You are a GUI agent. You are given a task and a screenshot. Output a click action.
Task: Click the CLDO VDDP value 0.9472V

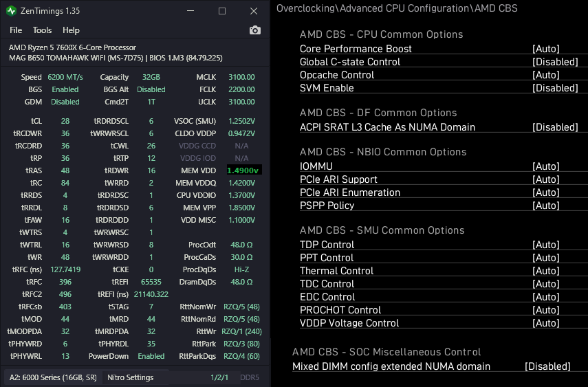(241, 133)
